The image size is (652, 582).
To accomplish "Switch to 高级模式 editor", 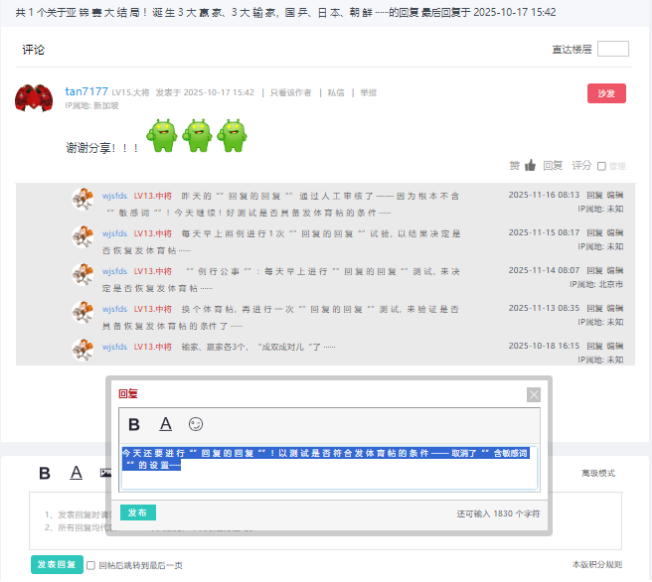I will coord(598,473).
